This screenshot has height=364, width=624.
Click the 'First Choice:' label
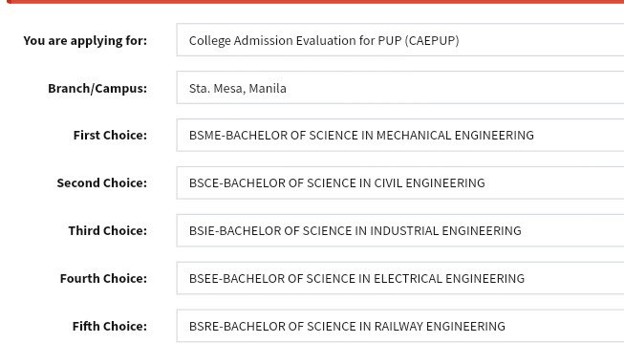tap(110, 136)
